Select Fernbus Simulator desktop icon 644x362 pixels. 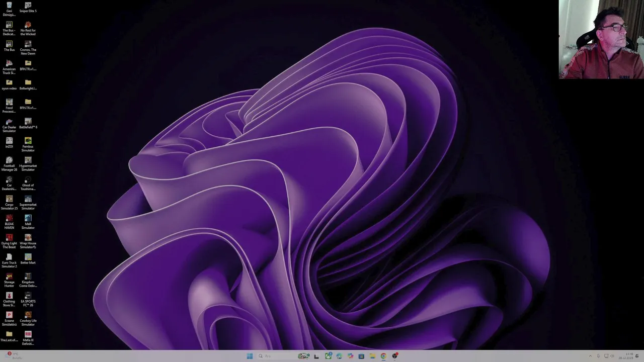pyautogui.click(x=28, y=145)
